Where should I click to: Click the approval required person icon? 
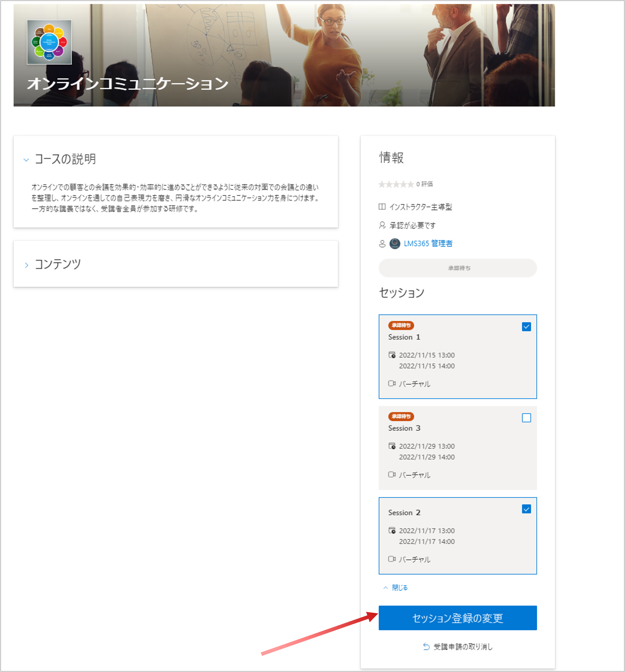[382, 225]
